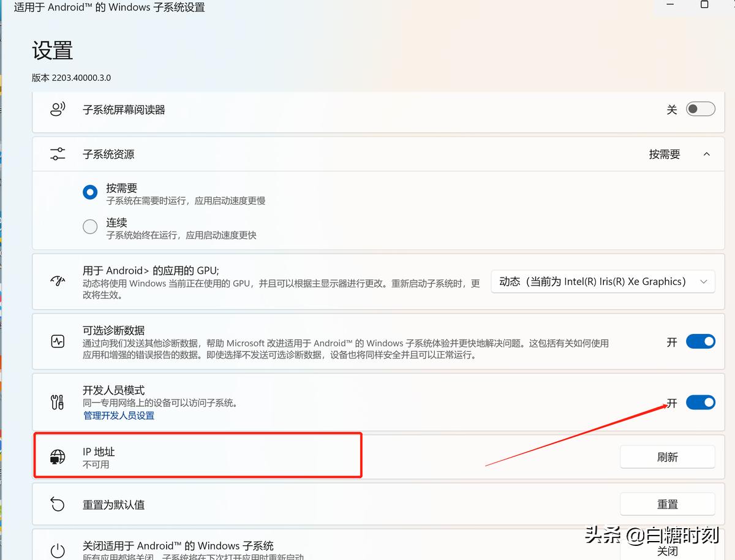This screenshot has height=560, width=735.
Task: Select the 按需要 radio option
Action: [90, 192]
